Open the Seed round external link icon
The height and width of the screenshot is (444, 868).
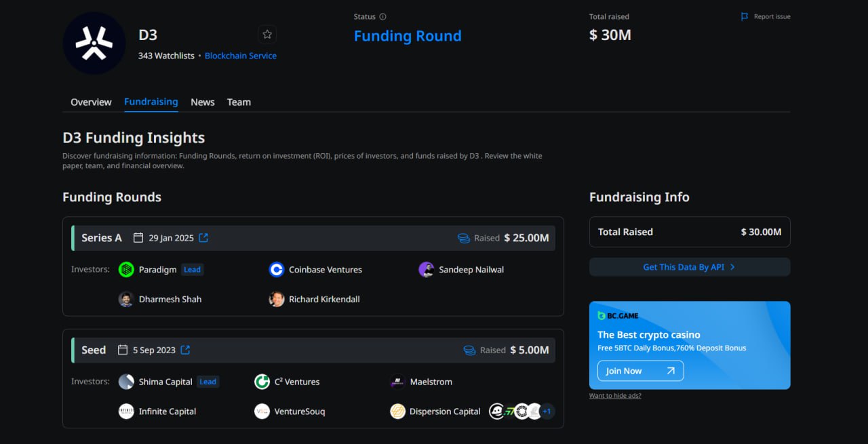pyautogui.click(x=185, y=350)
